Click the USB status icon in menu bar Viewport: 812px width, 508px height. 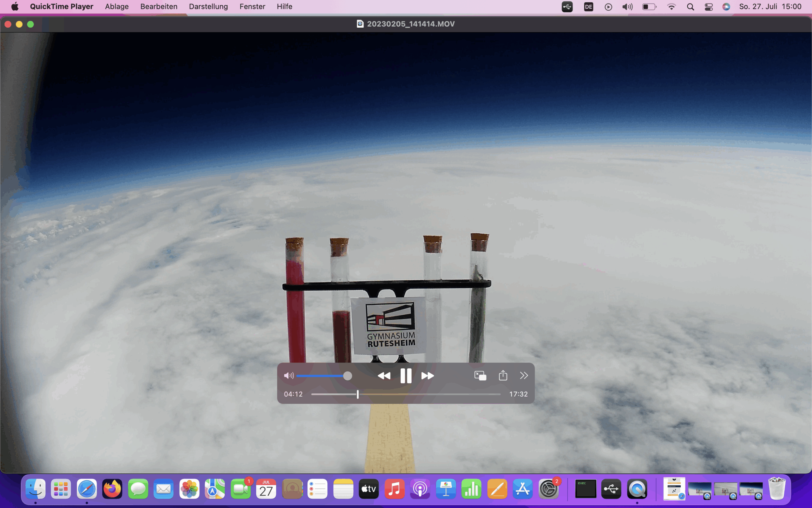(567, 7)
